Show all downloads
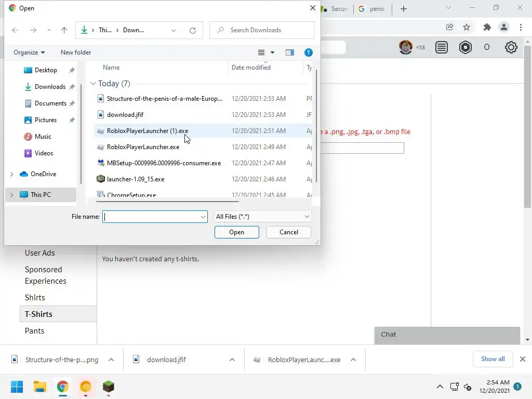 click(493, 359)
